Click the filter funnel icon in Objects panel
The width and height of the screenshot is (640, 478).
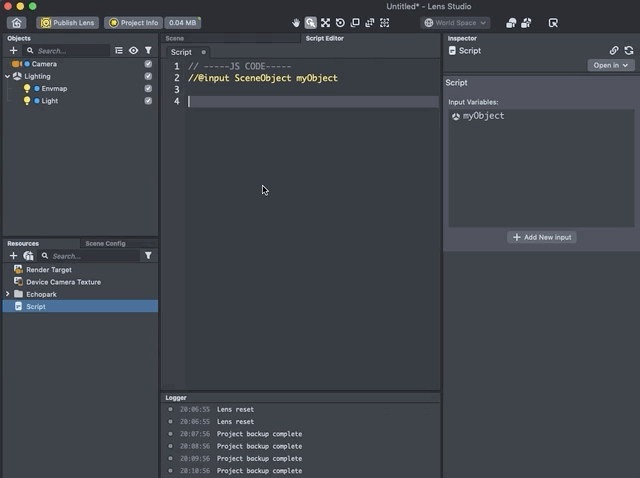point(148,50)
